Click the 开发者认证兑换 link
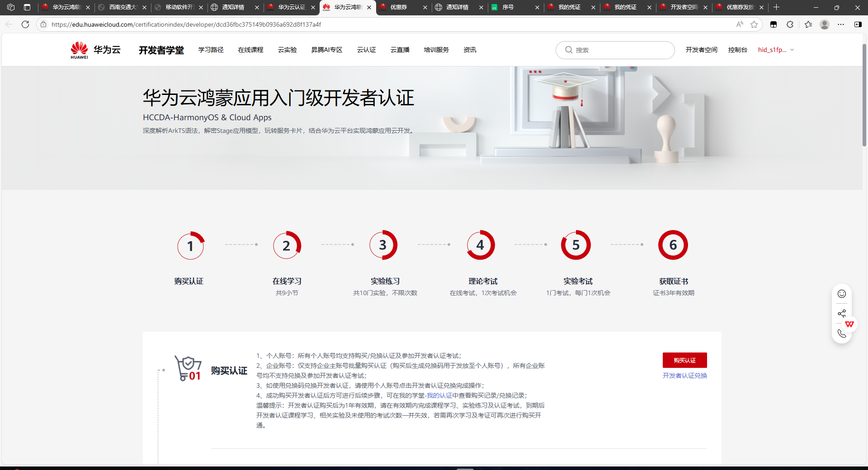 [x=684, y=376]
